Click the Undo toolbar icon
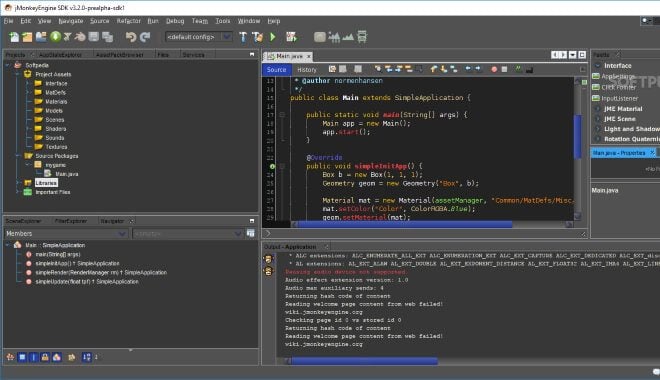This screenshot has width=660, height=380. [x=130, y=37]
